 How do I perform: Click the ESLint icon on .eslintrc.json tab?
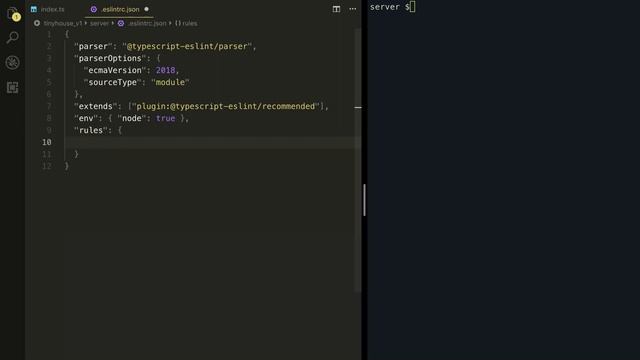coord(93,9)
